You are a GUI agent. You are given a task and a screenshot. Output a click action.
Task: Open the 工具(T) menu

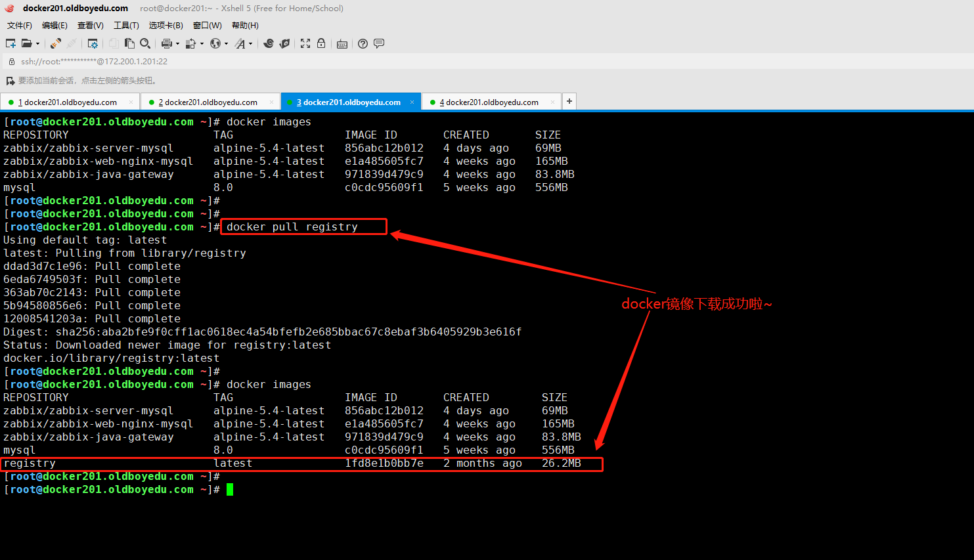126,26
